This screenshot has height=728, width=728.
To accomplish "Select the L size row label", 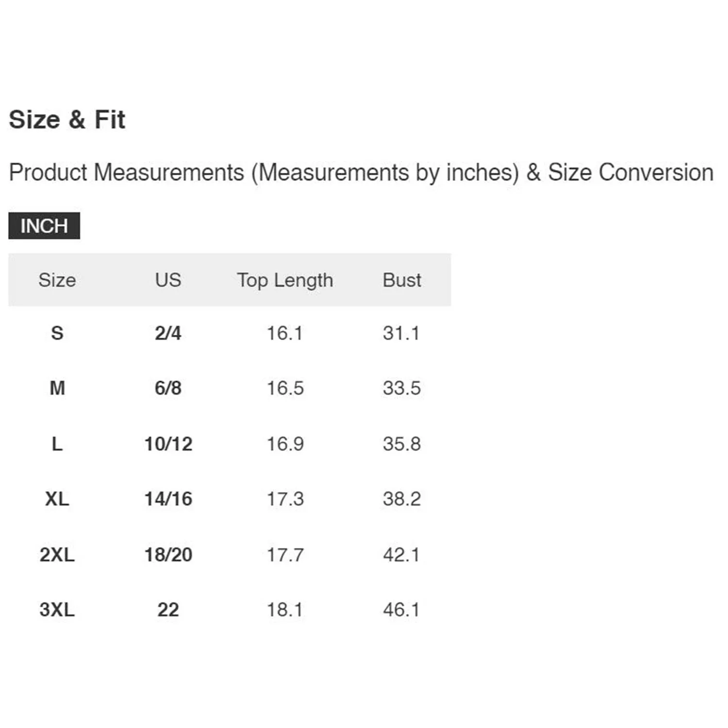I will tap(57, 444).
